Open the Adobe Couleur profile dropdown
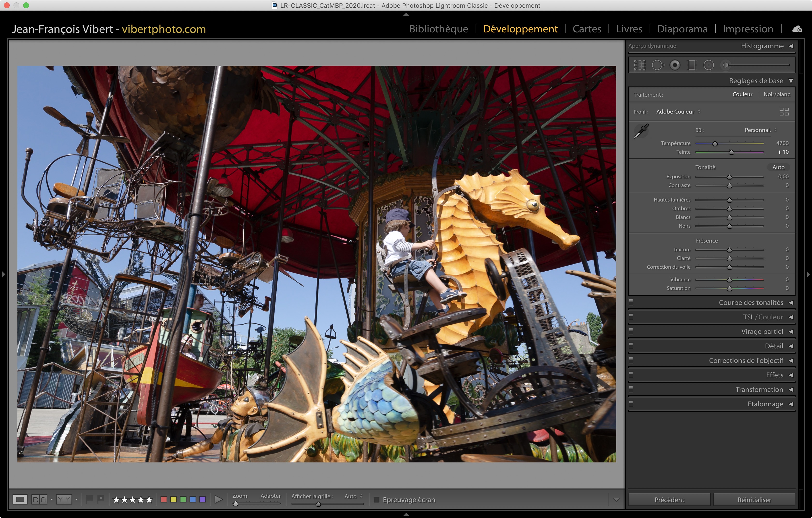This screenshot has height=518, width=812. point(678,112)
